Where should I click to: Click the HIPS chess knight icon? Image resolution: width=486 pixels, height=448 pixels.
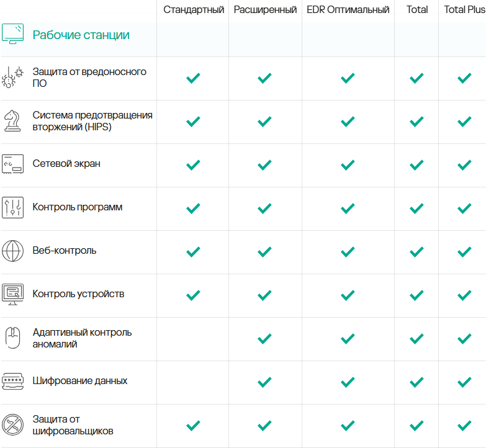(12, 121)
